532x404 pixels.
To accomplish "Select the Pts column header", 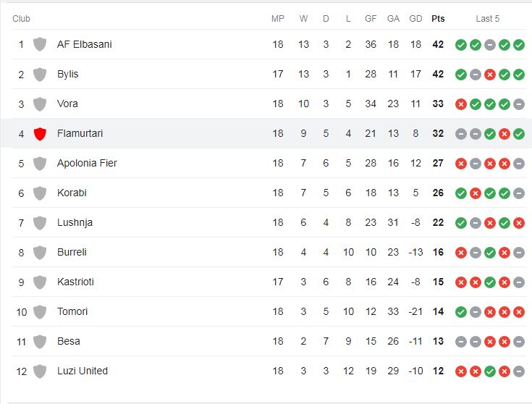I will pyautogui.click(x=438, y=19).
